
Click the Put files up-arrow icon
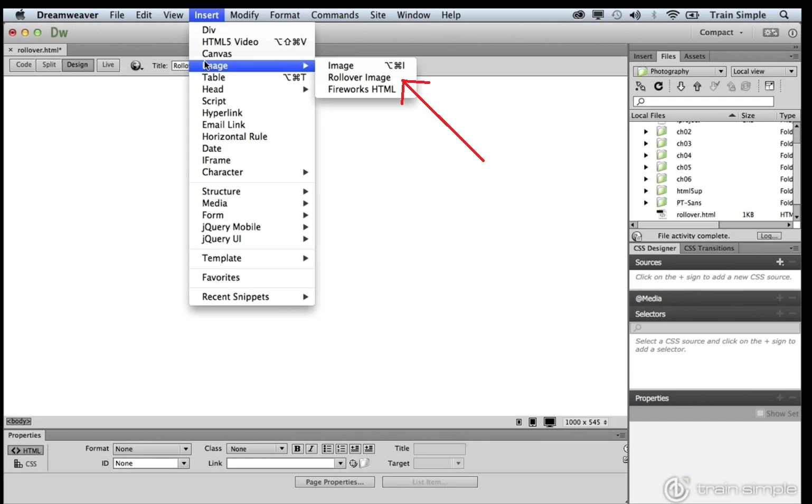click(x=697, y=86)
